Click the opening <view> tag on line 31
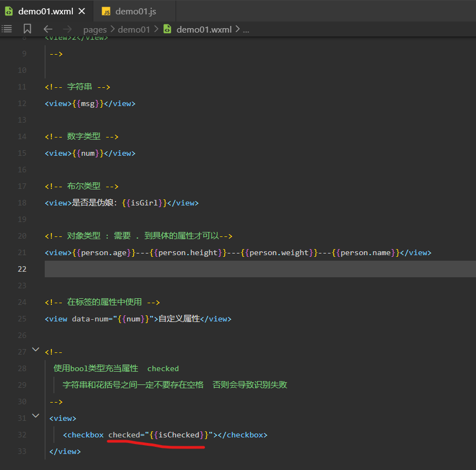The height and width of the screenshot is (470, 476). pyautogui.click(x=63, y=419)
